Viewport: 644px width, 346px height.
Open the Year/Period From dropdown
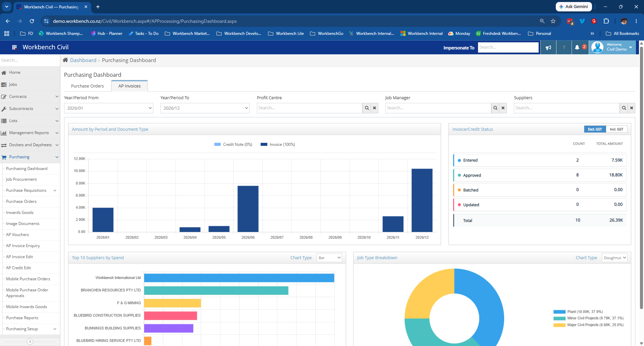coord(109,108)
